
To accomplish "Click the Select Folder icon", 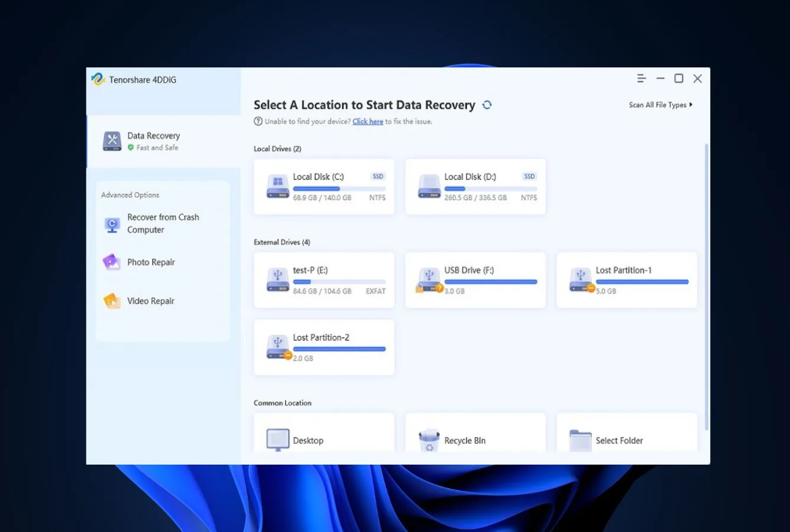I will (x=581, y=440).
